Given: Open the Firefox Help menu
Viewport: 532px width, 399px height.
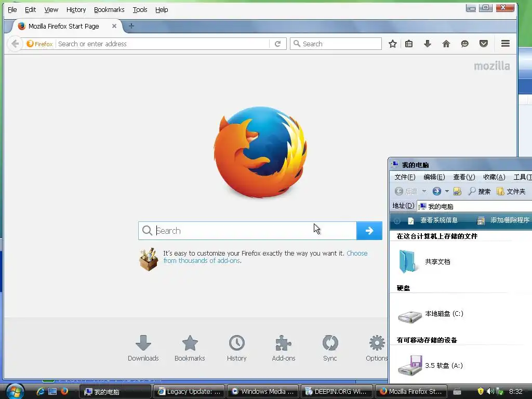Looking at the screenshot, I should [162, 10].
